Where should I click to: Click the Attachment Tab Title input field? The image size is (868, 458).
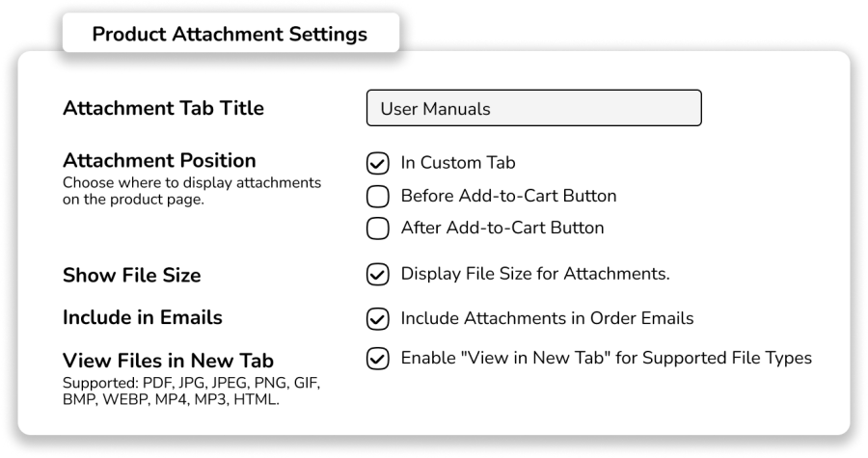pos(533,108)
